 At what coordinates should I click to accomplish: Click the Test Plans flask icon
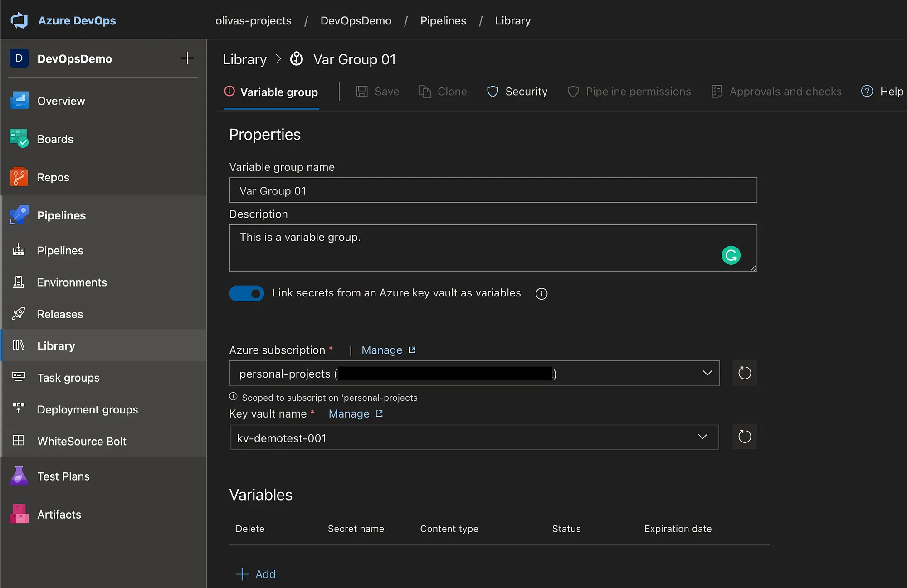pos(19,476)
